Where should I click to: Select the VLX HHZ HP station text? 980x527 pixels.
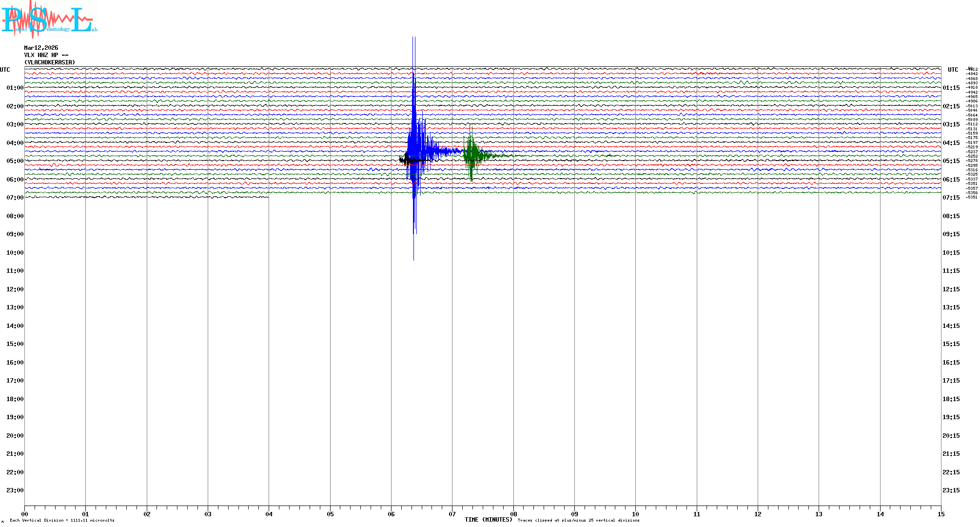tap(46, 55)
